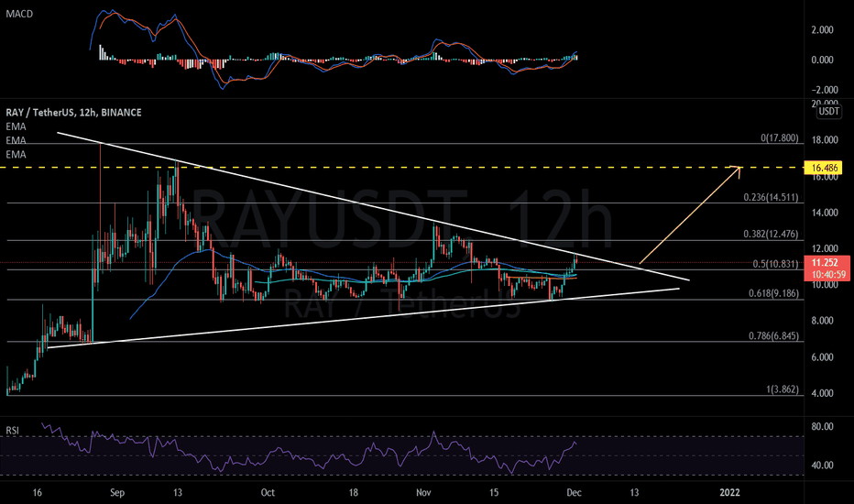Click the MACD 2.000 axis value
854x504 pixels.
pyautogui.click(x=823, y=30)
